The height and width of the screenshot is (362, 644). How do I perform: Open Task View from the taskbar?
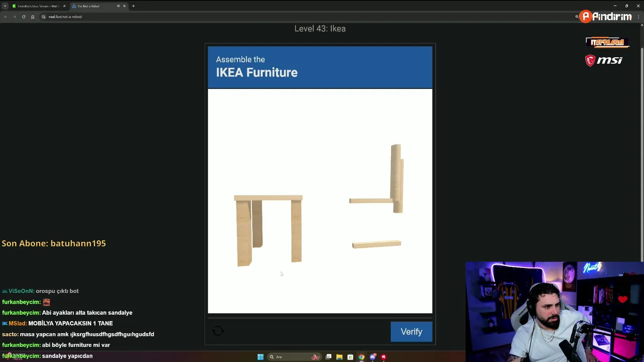pyautogui.click(x=328, y=357)
